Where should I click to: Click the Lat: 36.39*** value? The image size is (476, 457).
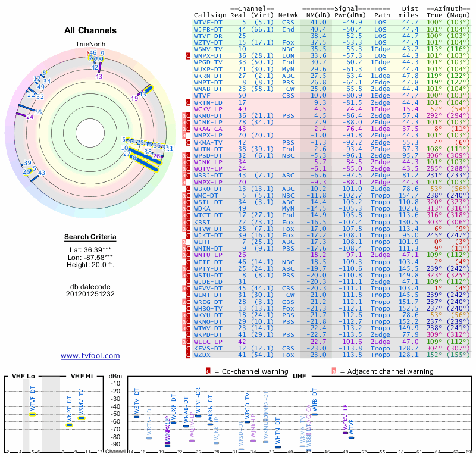(x=90, y=250)
